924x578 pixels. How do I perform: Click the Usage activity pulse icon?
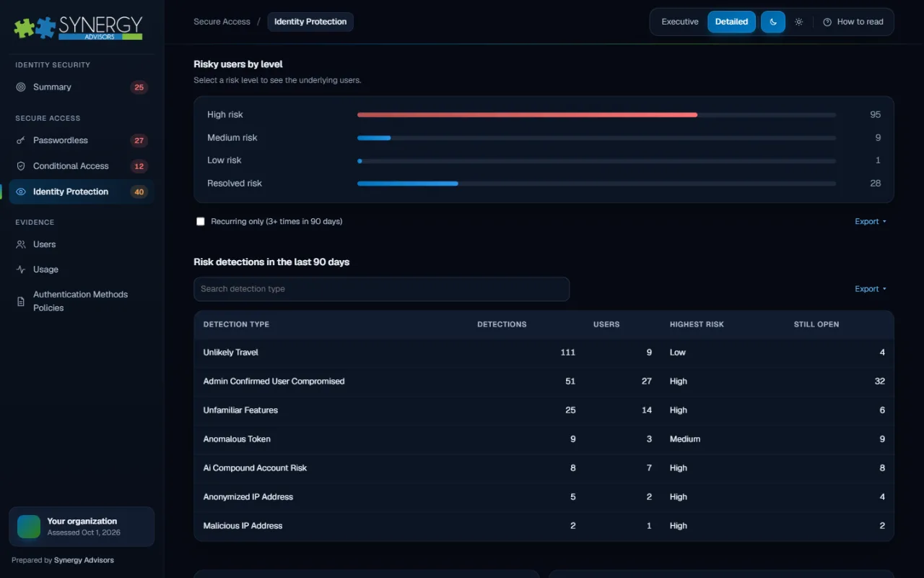[x=21, y=269]
